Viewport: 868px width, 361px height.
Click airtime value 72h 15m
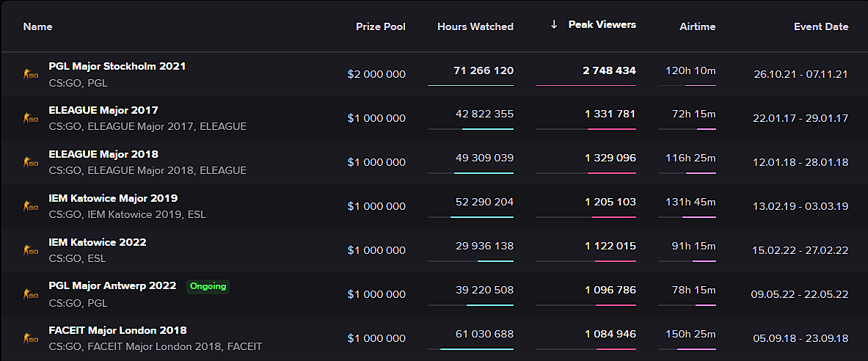[693, 114]
